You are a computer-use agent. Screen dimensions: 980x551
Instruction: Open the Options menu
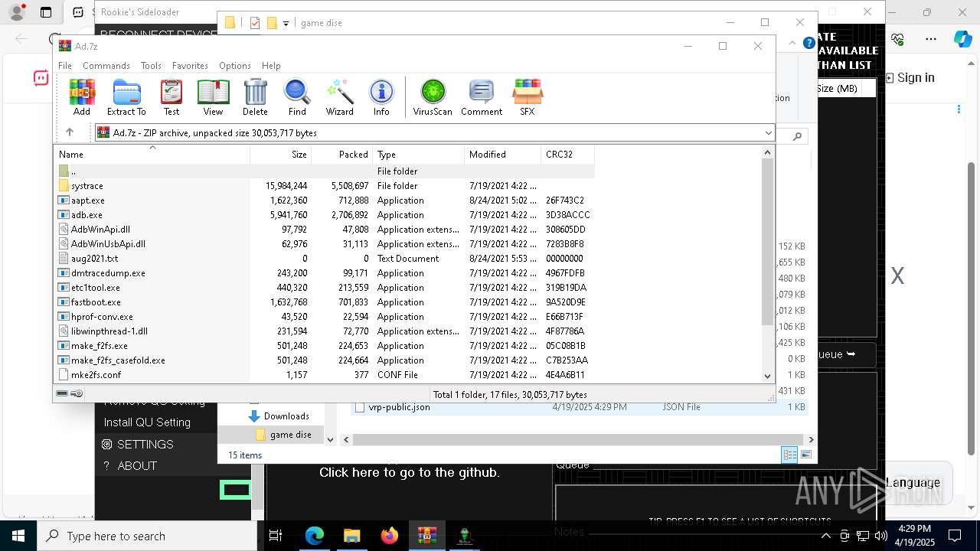click(235, 66)
